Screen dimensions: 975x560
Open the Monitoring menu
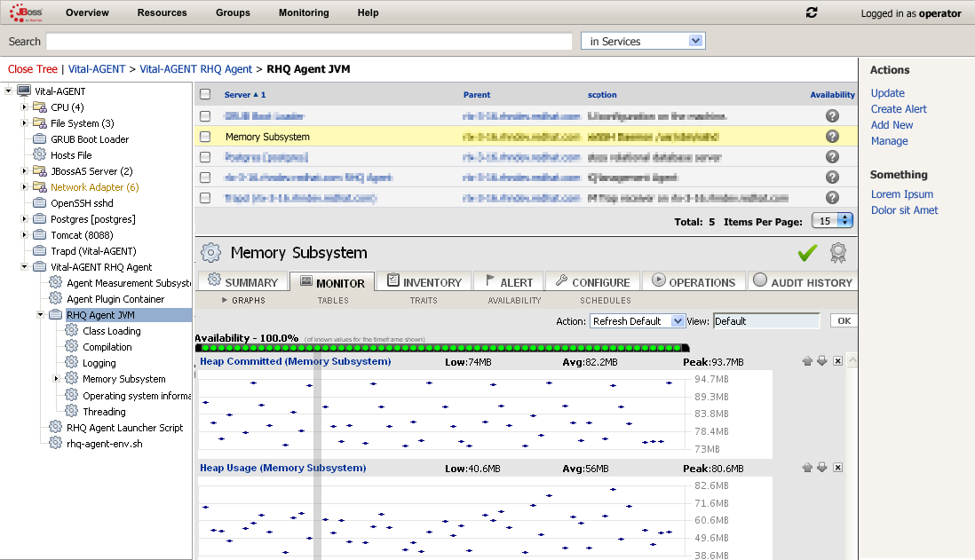304,12
